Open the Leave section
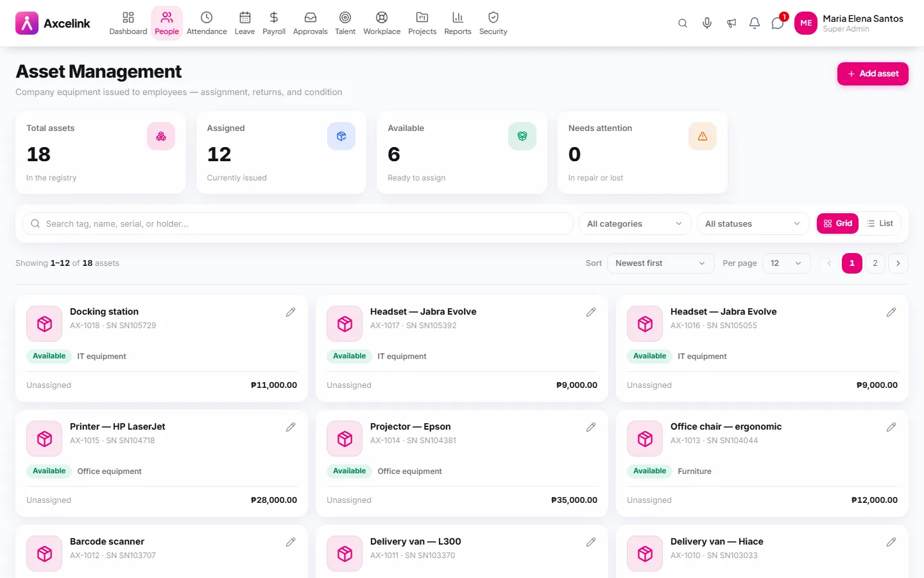The image size is (924, 578). 244,23
